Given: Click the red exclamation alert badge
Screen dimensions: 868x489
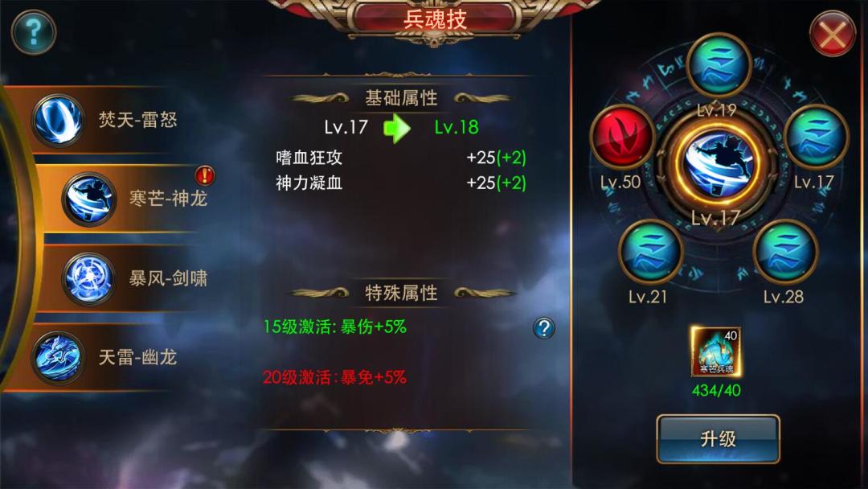Looking at the screenshot, I should tap(205, 175).
